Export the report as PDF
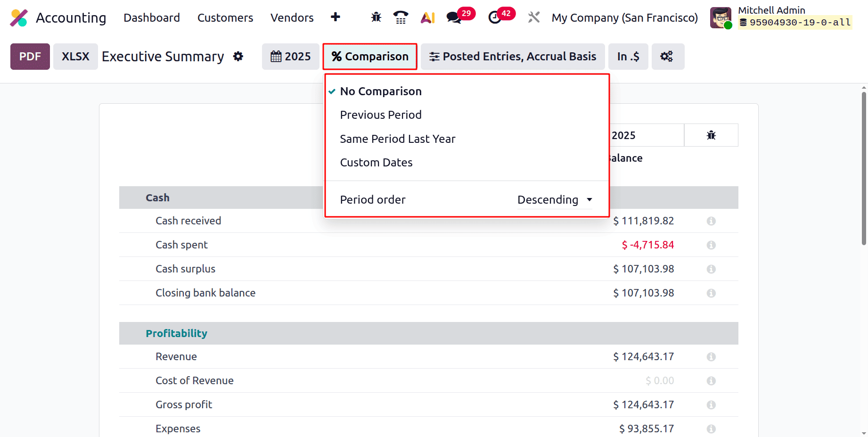Screen dimensions: 868x437 [30, 56]
